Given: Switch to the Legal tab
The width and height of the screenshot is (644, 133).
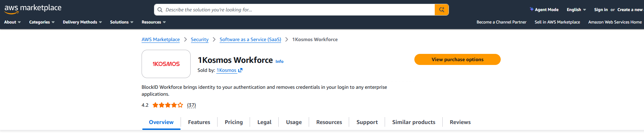Looking at the screenshot, I should coord(265,122).
